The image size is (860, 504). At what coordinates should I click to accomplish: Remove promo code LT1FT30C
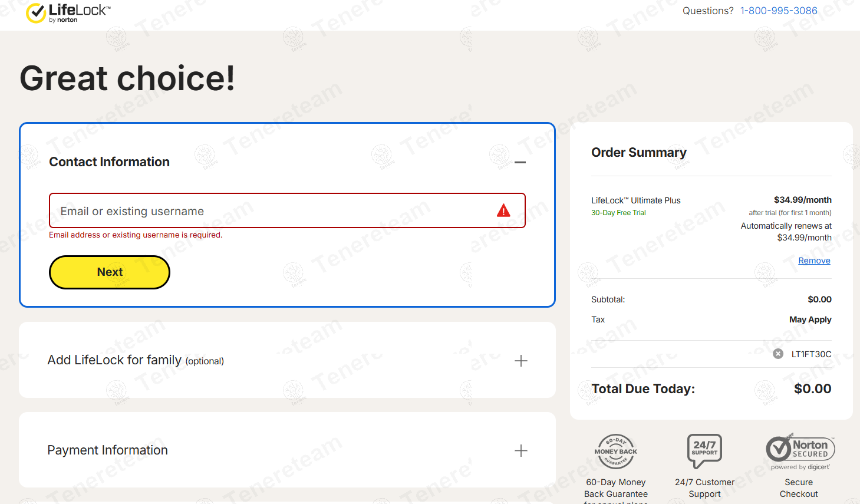778,354
